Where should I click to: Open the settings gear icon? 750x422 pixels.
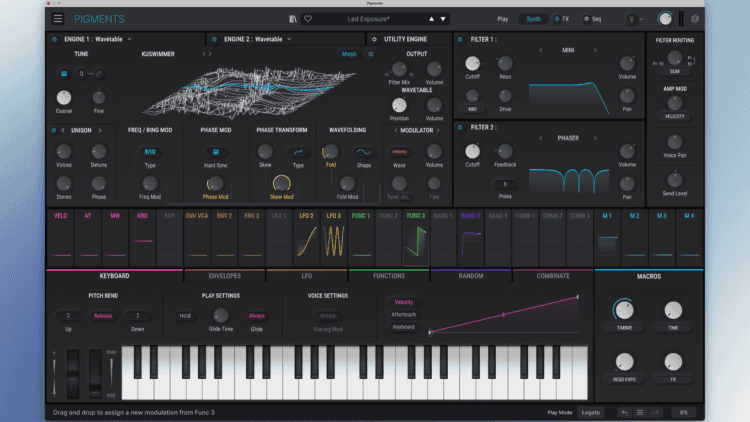(x=695, y=19)
